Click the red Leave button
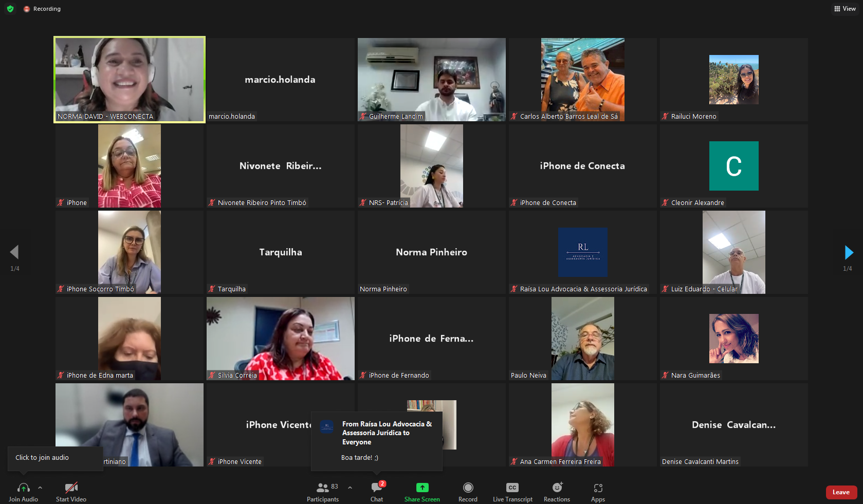 841,492
